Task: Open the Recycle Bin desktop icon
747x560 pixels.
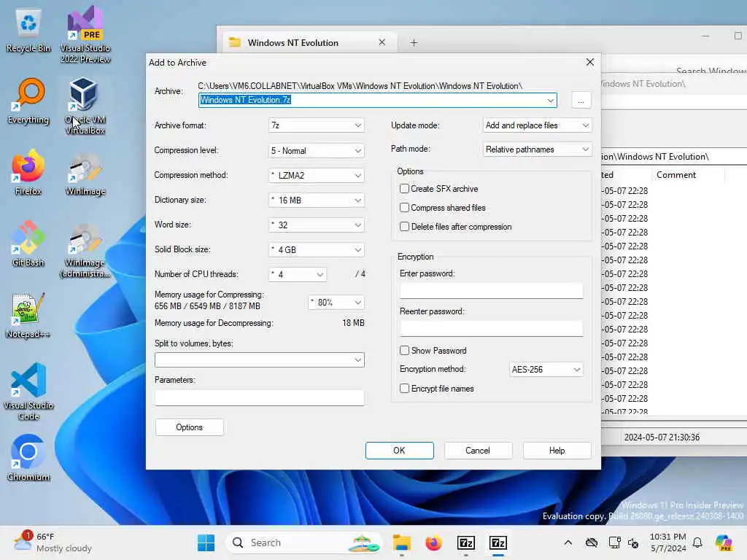Action: [x=28, y=31]
